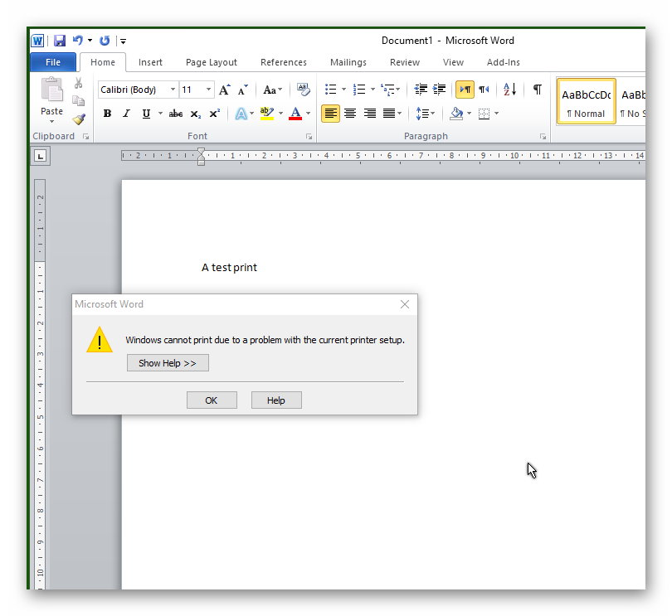Click the Sort A-Z icon
This screenshot has width=672, height=616.
[x=509, y=90]
